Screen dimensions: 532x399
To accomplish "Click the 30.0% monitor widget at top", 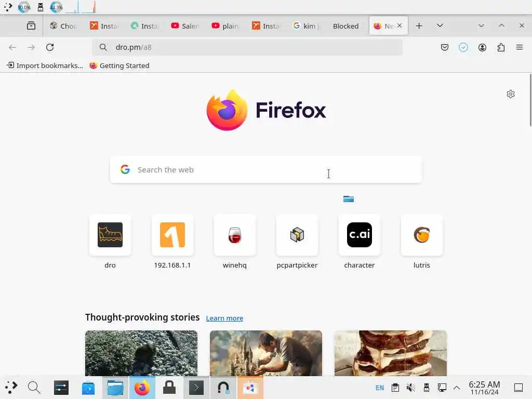I will [x=24, y=7].
